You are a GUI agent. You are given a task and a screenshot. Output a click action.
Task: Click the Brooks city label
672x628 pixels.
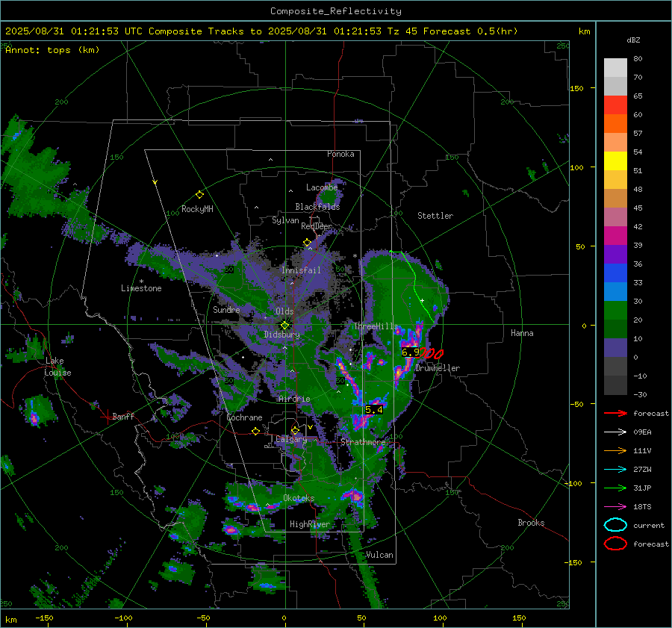531,523
